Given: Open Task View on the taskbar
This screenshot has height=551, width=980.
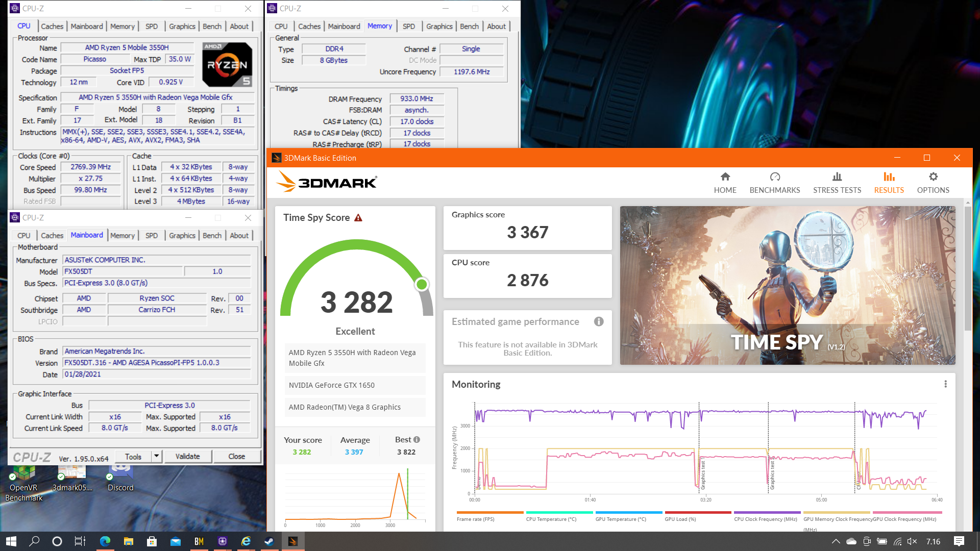Looking at the screenshot, I should (80, 541).
